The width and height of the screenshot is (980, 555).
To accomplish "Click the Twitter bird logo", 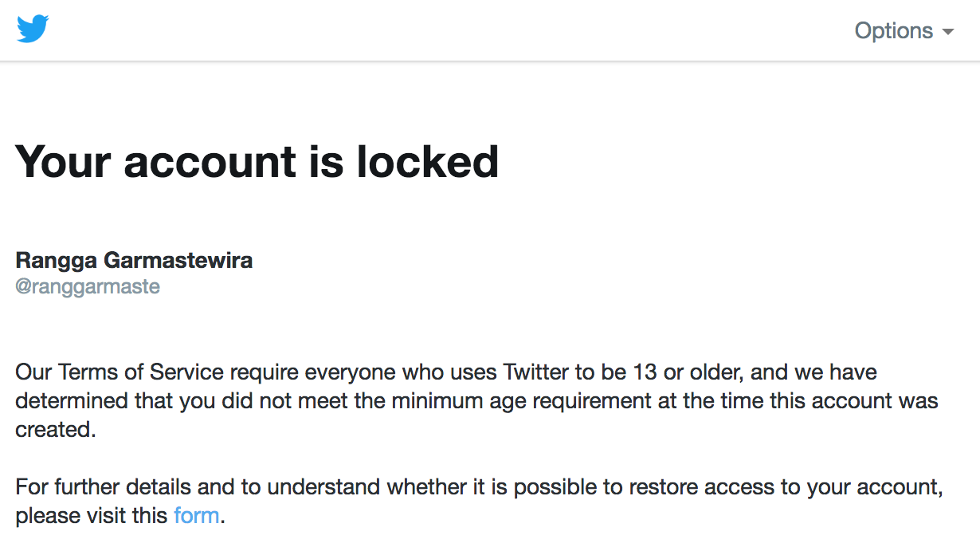I will tap(33, 30).
